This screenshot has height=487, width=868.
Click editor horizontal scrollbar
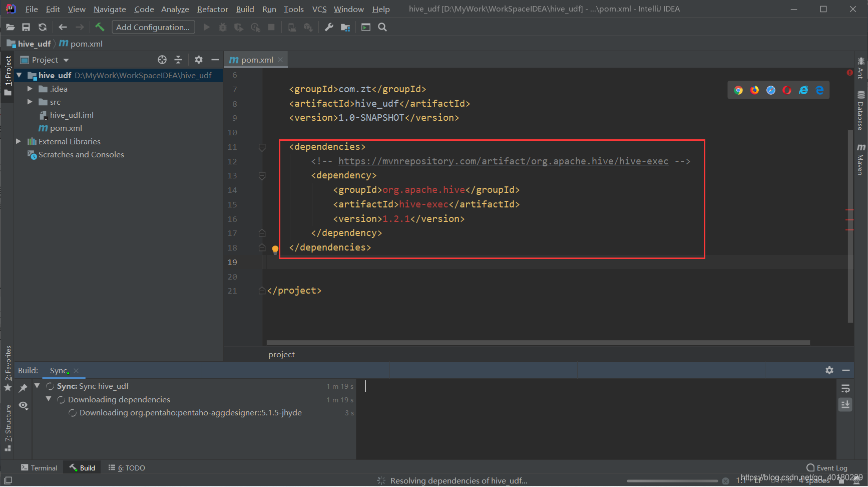point(538,343)
